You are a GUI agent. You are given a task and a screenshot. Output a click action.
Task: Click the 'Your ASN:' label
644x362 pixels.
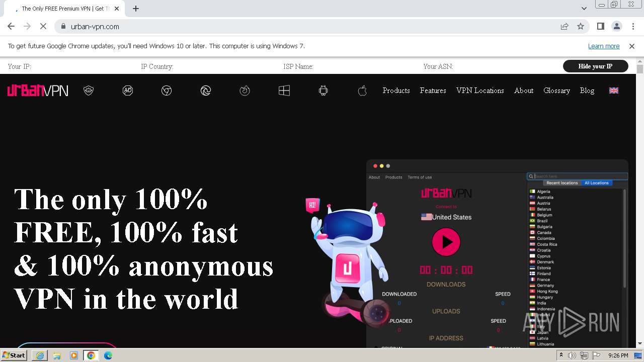click(438, 66)
